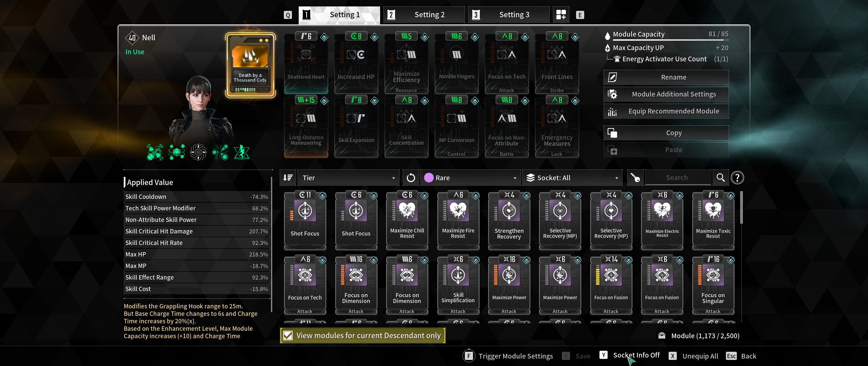The width and height of the screenshot is (868, 366).
Task: Expand the Socket: All dropdown
Action: tap(572, 178)
